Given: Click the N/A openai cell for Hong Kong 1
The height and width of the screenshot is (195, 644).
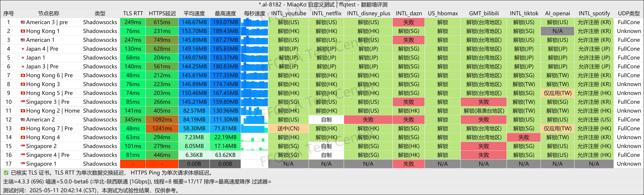Looking at the screenshot, I should [558, 31].
